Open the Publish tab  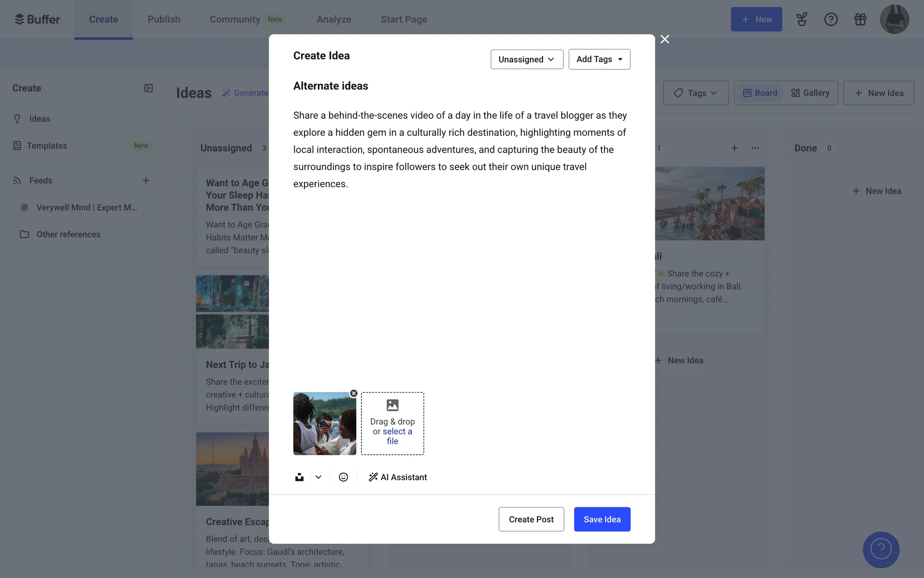click(164, 19)
